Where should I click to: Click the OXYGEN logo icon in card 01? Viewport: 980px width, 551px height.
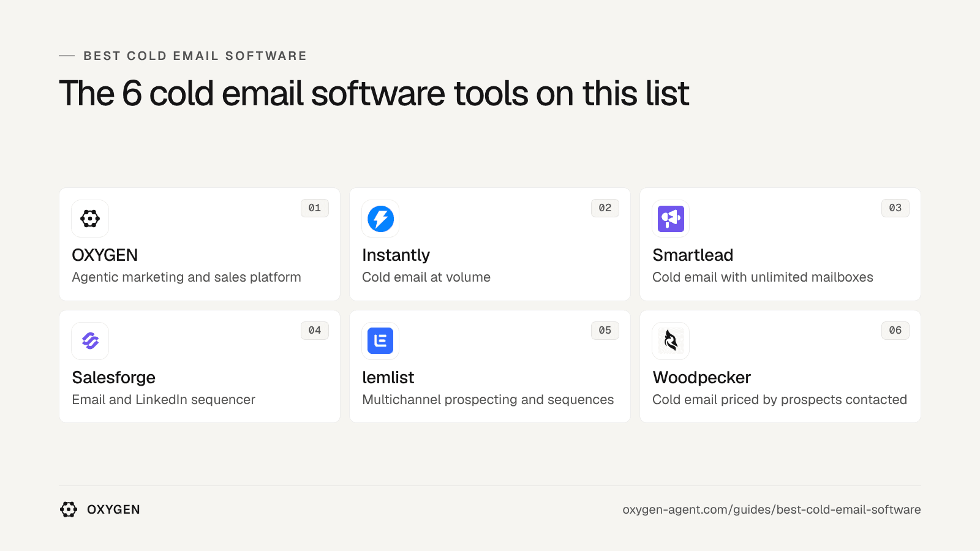(x=90, y=219)
